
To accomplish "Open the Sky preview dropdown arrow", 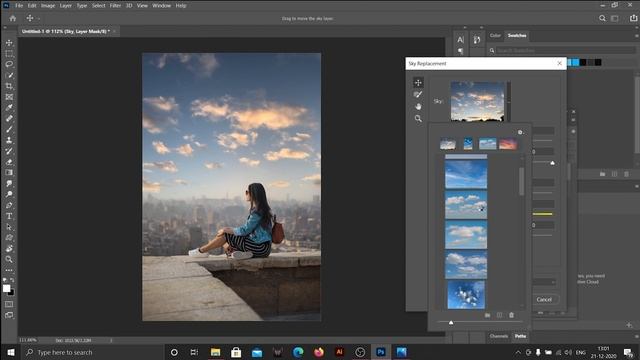I will click(x=509, y=102).
